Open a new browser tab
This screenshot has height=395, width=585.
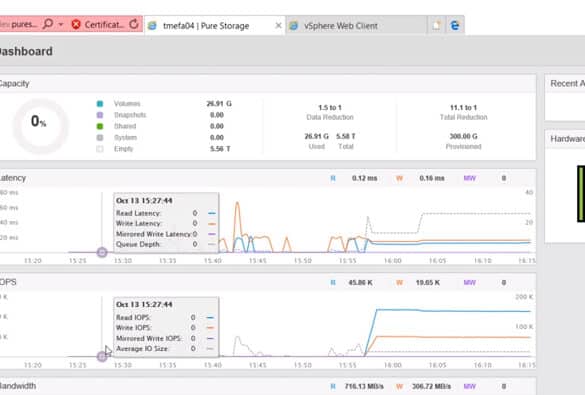[436, 25]
